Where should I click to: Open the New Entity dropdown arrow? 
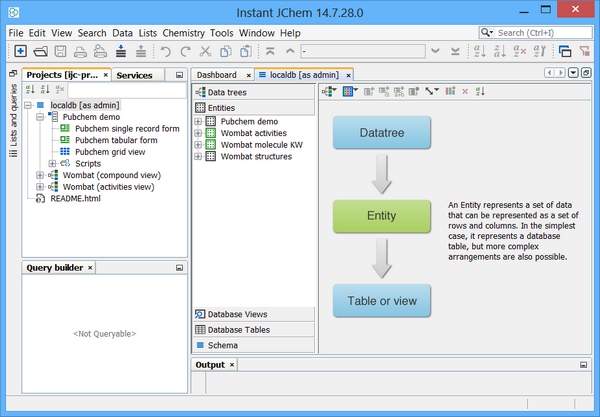(x=355, y=91)
